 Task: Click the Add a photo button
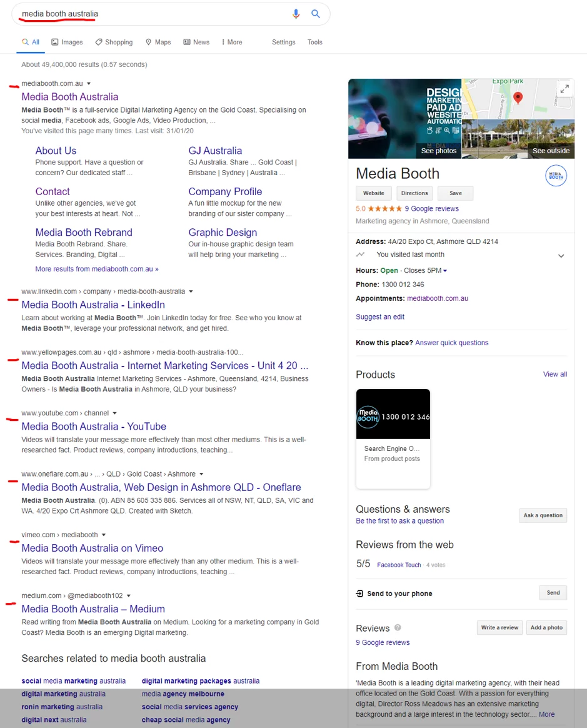click(546, 628)
